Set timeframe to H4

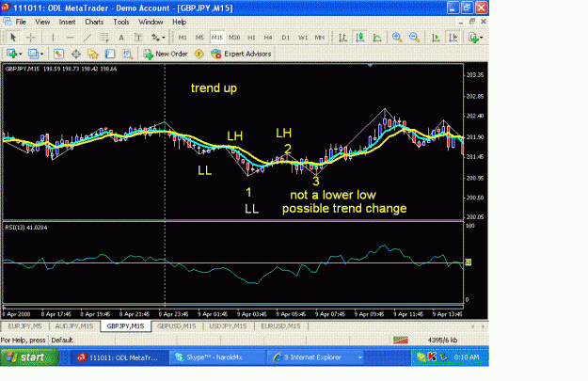tap(268, 38)
